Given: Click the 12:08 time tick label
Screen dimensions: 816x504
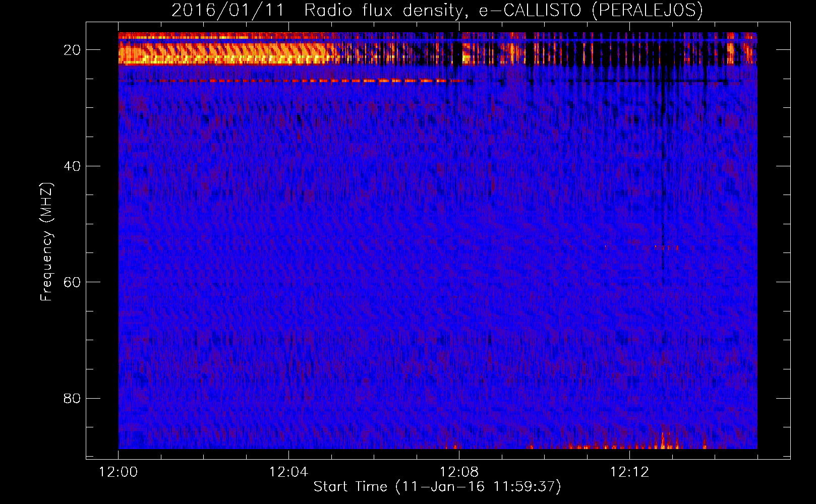Looking at the screenshot, I should 459,472.
